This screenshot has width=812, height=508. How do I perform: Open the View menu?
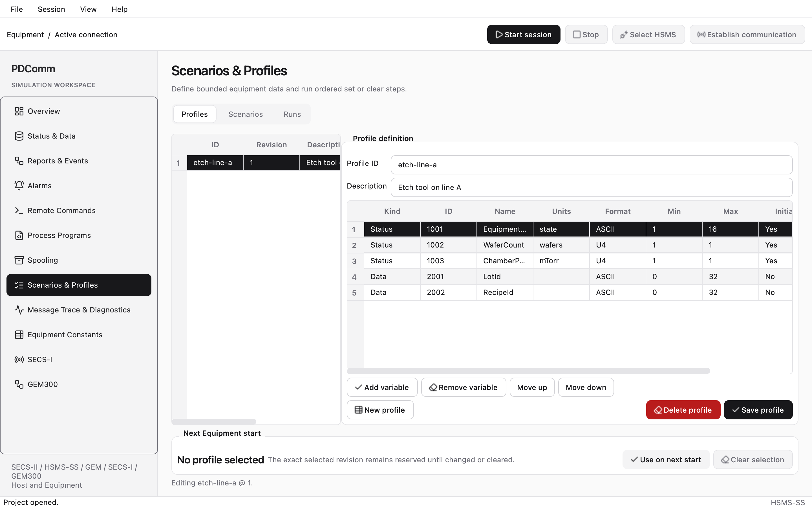coord(88,9)
